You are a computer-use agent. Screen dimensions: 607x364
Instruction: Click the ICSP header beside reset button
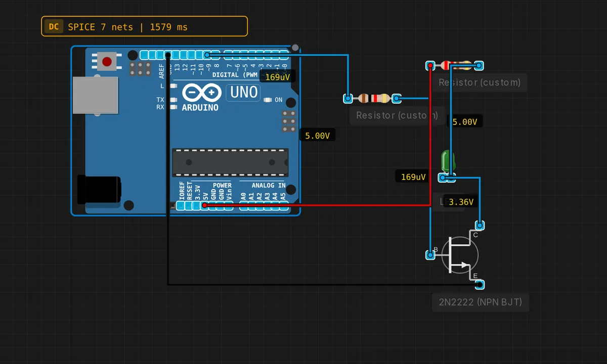point(141,69)
